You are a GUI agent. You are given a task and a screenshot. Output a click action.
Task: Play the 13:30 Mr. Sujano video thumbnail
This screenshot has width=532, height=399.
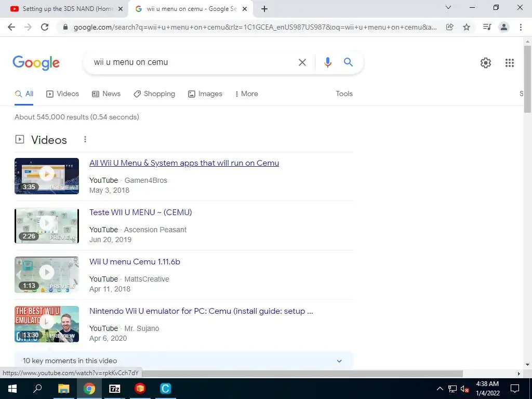(47, 324)
